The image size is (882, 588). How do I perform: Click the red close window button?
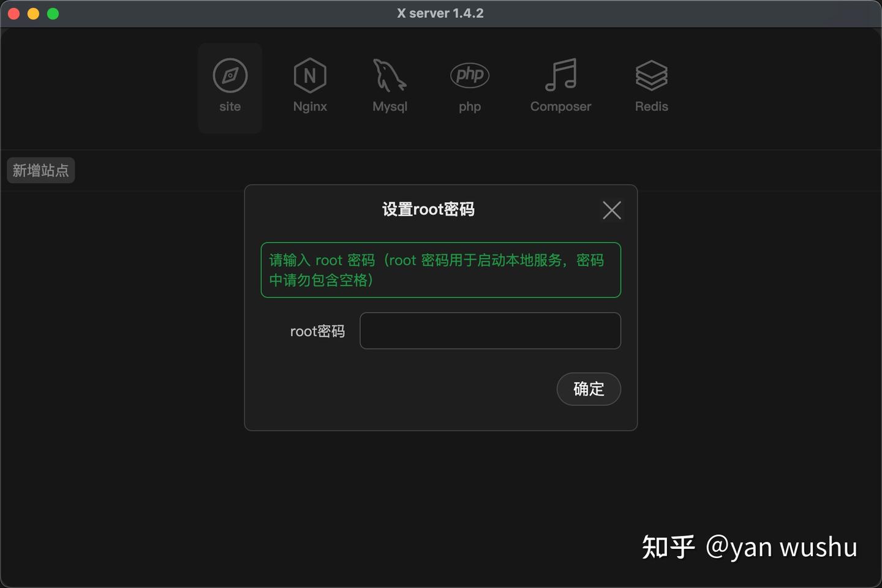coord(13,13)
